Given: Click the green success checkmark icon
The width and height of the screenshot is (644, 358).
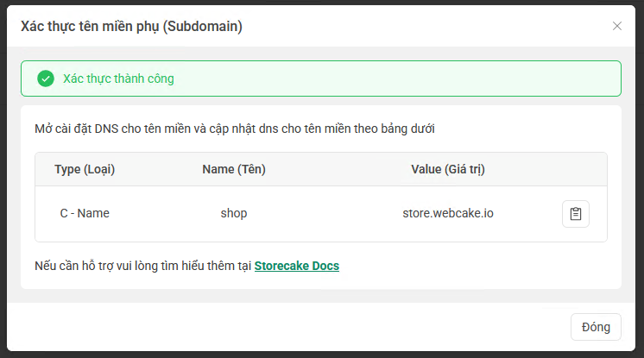Looking at the screenshot, I should pyautogui.click(x=46, y=79).
